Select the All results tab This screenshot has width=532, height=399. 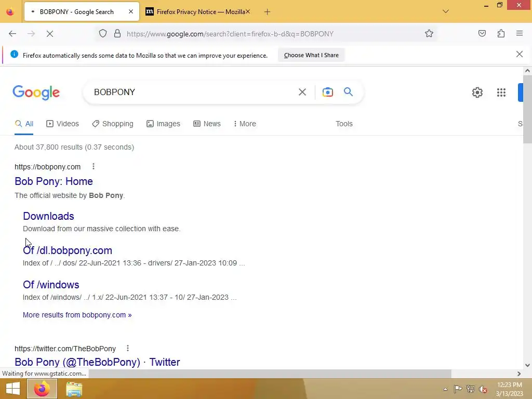(x=24, y=124)
